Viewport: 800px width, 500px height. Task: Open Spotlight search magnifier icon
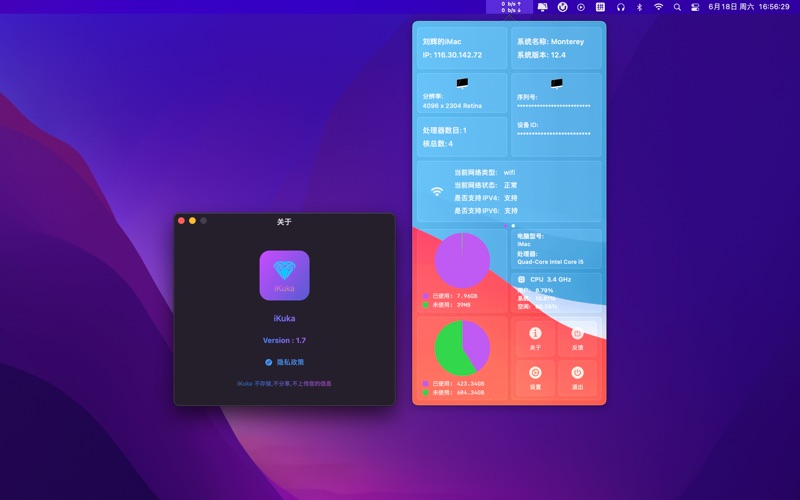677,7
